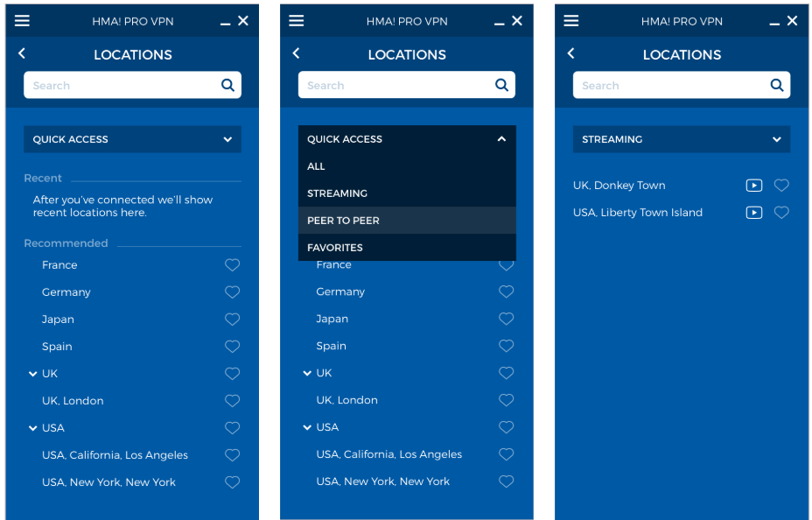
Task: Choose Favorites in the open filter menu
Action: click(335, 248)
